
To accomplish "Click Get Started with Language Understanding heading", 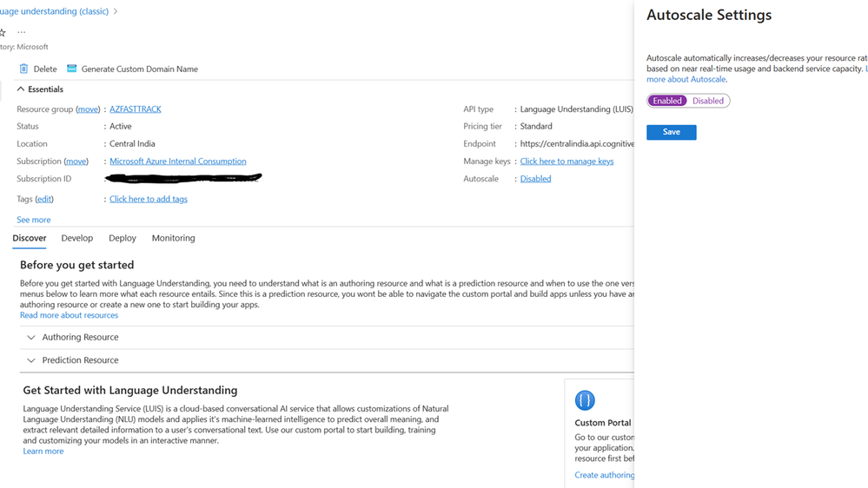I will (x=130, y=390).
